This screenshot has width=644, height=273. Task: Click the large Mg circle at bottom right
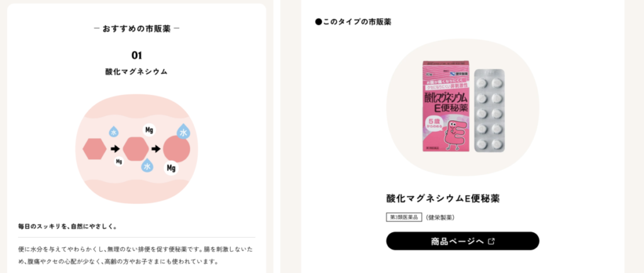click(x=171, y=168)
